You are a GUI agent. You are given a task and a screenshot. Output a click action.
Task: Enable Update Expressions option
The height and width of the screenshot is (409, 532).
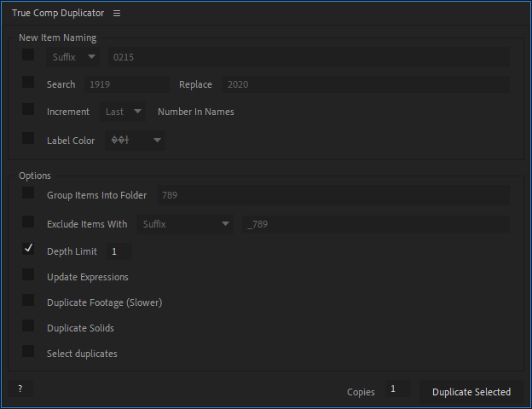[28, 274]
